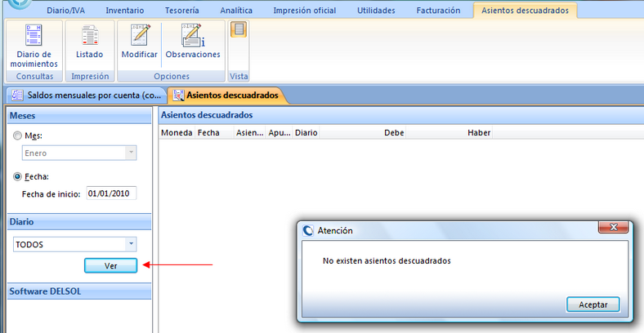
Task: Click the Fecha de inicio date field
Action: [111, 193]
